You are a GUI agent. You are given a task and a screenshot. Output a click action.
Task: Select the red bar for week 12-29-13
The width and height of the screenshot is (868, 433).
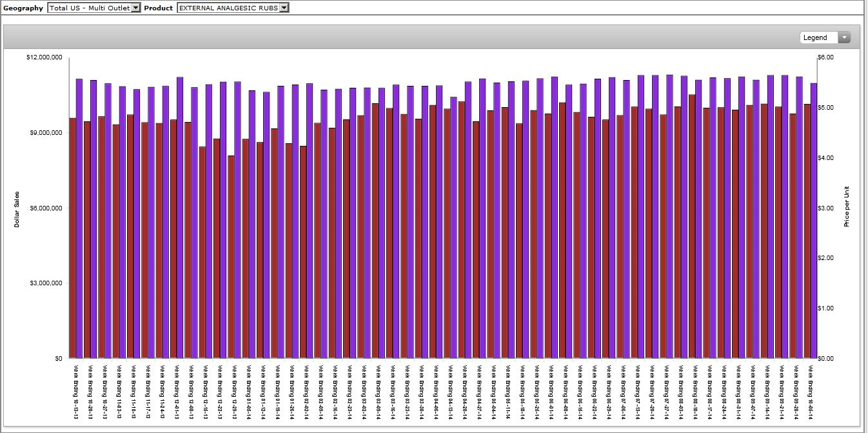pyautogui.click(x=231, y=257)
